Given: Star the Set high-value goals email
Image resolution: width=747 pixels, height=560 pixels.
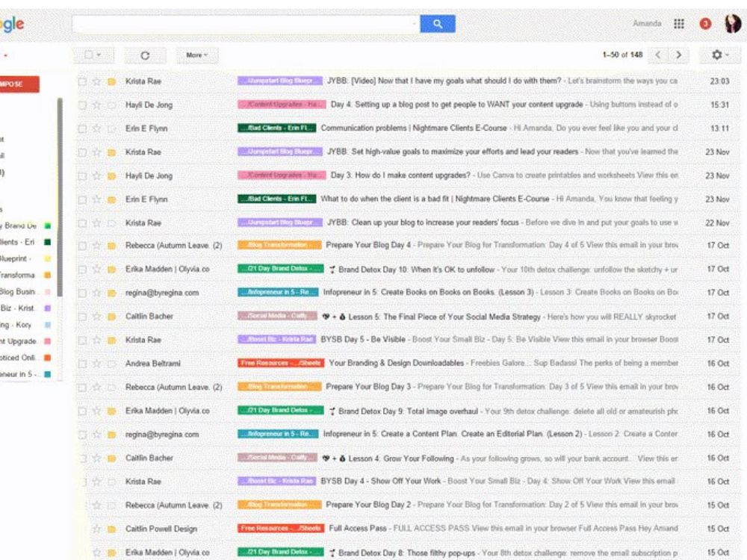Looking at the screenshot, I should pyautogui.click(x=96, y=152).
